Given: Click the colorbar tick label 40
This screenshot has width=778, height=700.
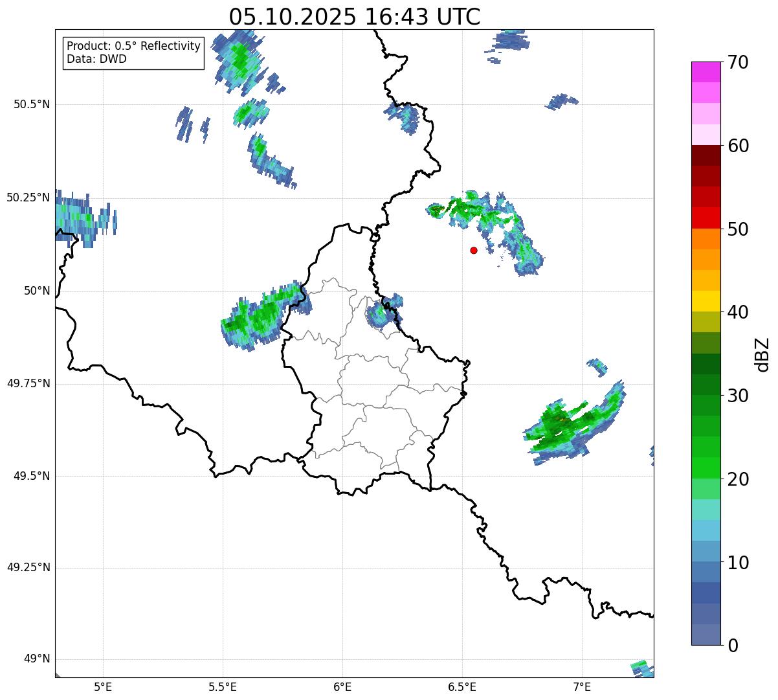Looking at the screenshot, I should click(x=738, y=312).
